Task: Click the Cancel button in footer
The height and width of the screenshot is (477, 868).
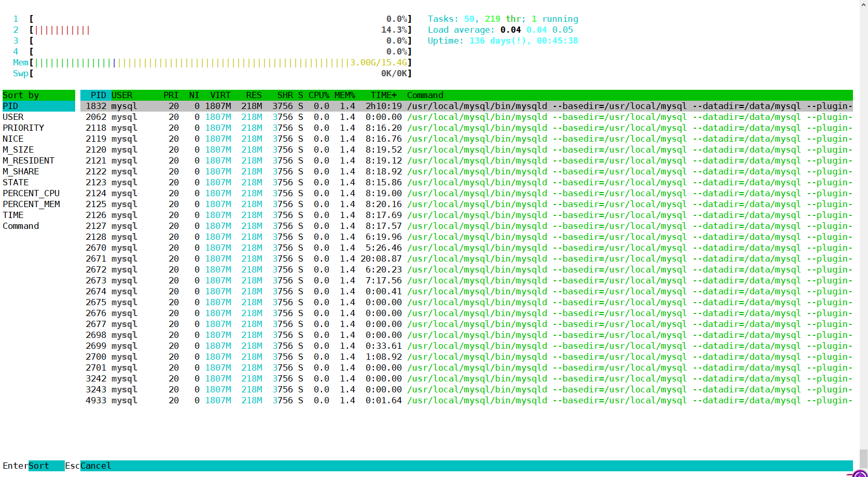Action: [96, 466]
